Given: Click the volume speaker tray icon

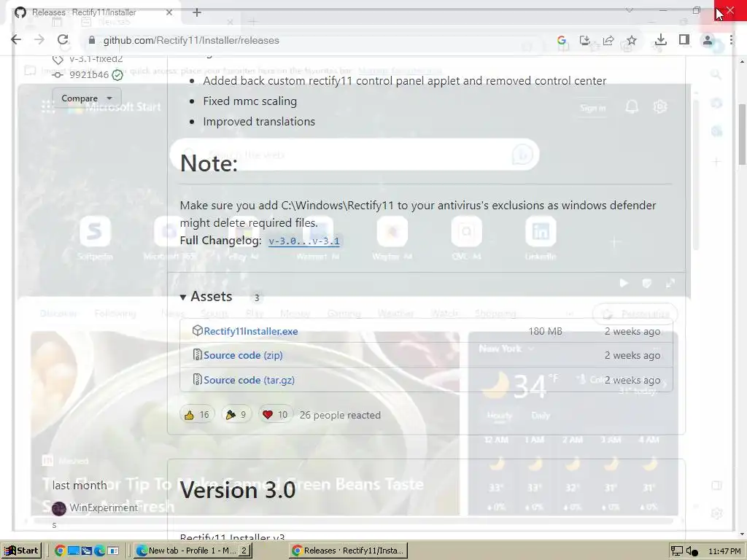Looking at the screenshot, I should click(x=692, y=551).
